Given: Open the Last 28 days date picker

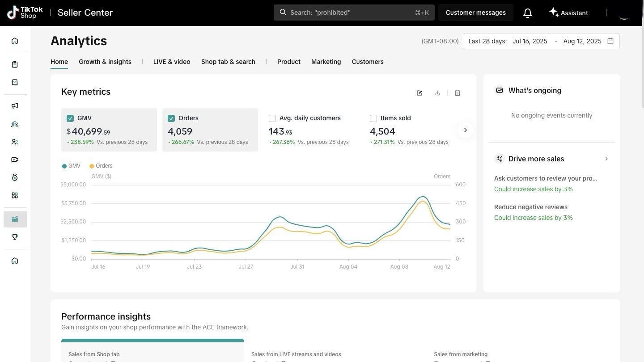Looking at the screenshot, I should tap(541, 41).
